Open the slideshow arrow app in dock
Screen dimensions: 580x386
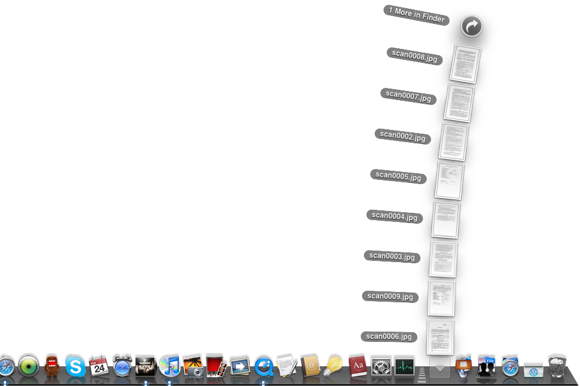pos(240,366)
